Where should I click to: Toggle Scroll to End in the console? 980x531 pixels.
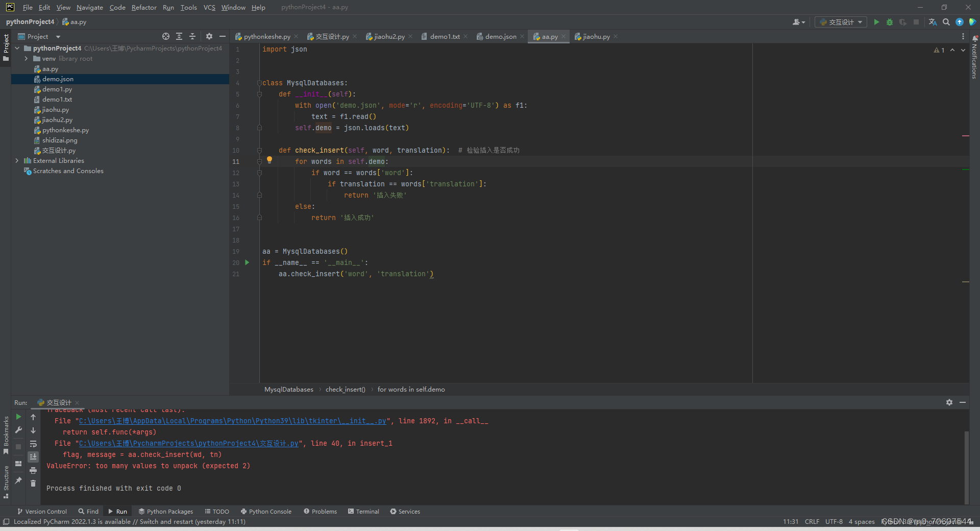(x=33, y=456)
